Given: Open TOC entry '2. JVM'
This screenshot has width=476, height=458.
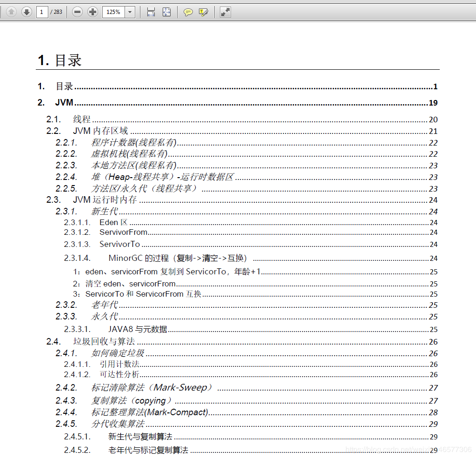Looking at the screenshot, I should [x=238, y=103].
